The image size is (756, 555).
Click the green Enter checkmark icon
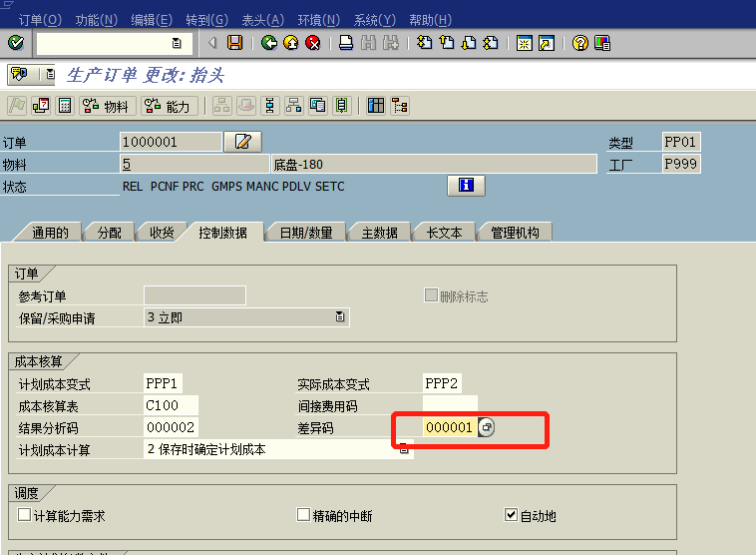[x=16, y=43]
